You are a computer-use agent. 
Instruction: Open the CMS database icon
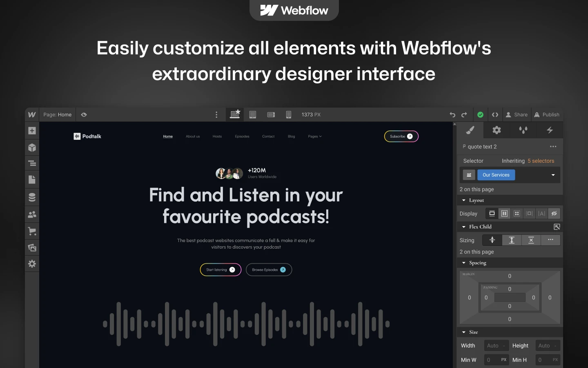click(x=32, y=197)
